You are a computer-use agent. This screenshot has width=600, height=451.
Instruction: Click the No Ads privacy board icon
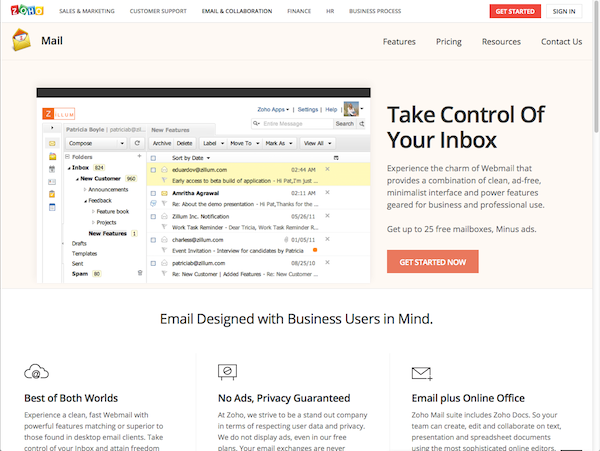tap(227, 372)
